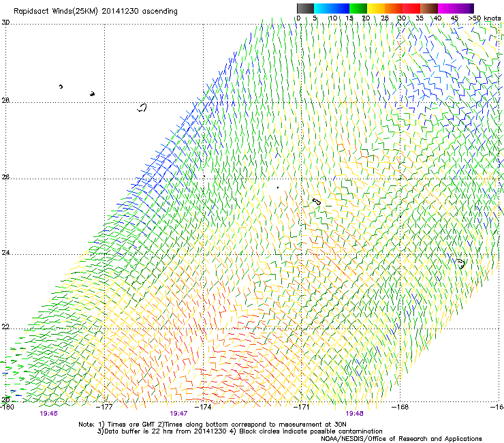Click the '10' legend scale label
Image resolution: width=504 pixels, height=443 pixels.
333,18
